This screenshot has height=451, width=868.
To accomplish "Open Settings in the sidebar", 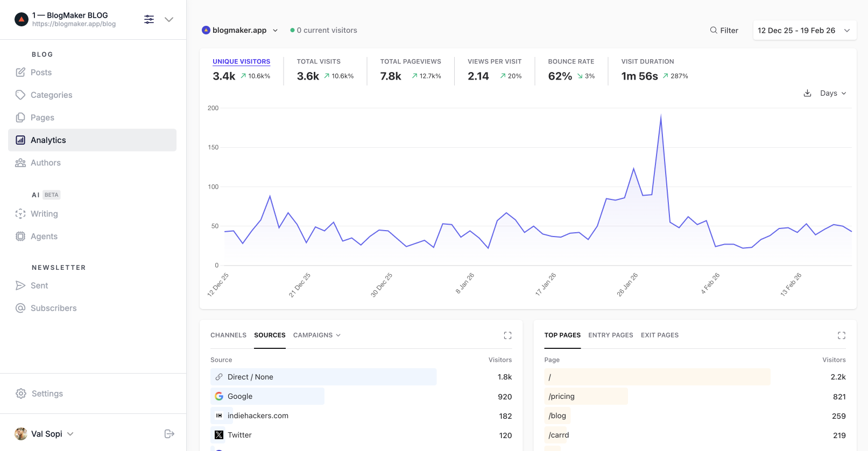I will (x=47, y=393).
